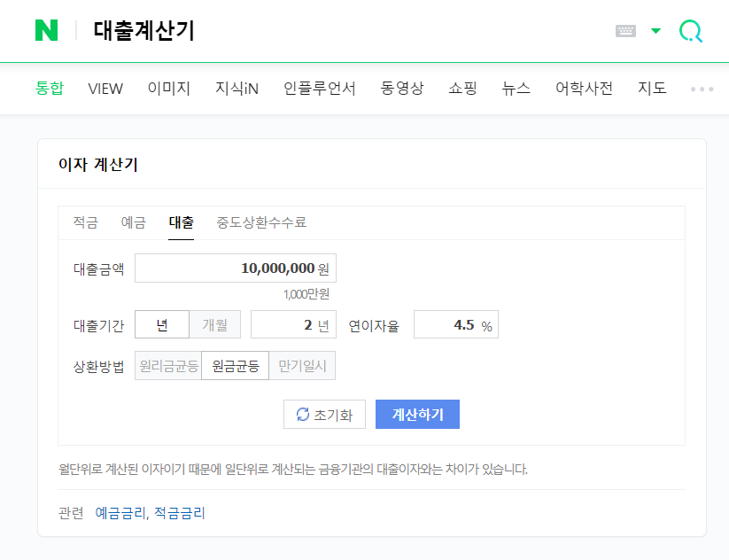Select the 어학사전 tab

(x=584, y=88)
